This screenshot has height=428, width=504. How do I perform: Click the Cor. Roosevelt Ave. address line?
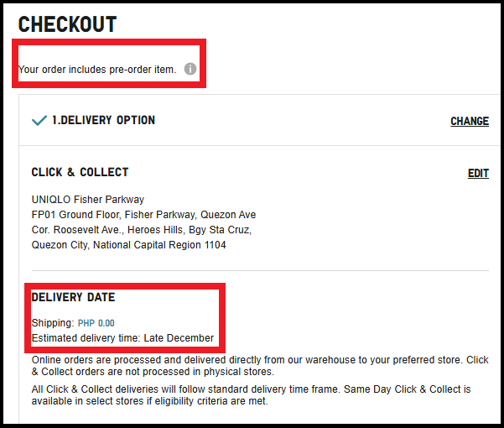141,230
